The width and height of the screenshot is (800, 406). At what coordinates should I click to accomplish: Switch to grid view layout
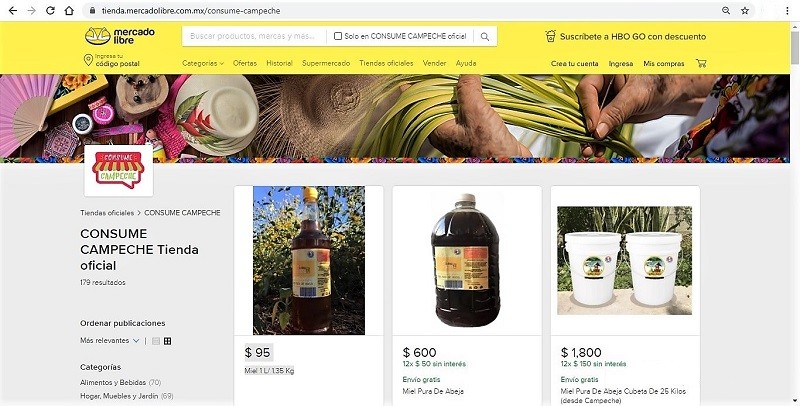(x=167, y=341)
